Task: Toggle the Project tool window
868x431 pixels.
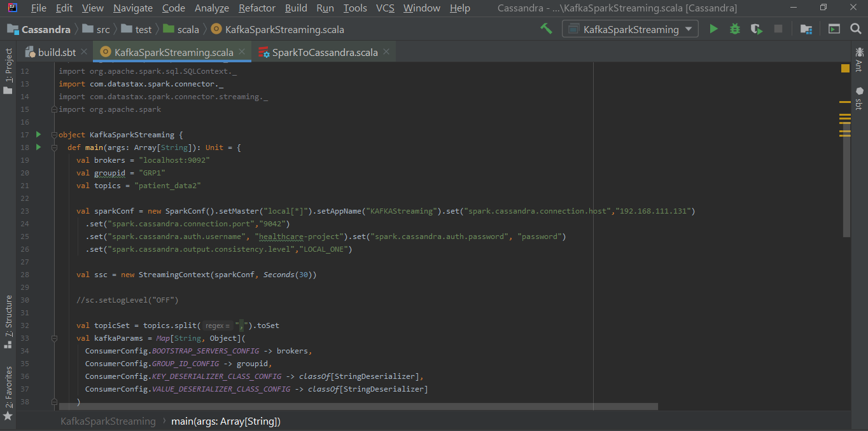Action: point(8,71)
